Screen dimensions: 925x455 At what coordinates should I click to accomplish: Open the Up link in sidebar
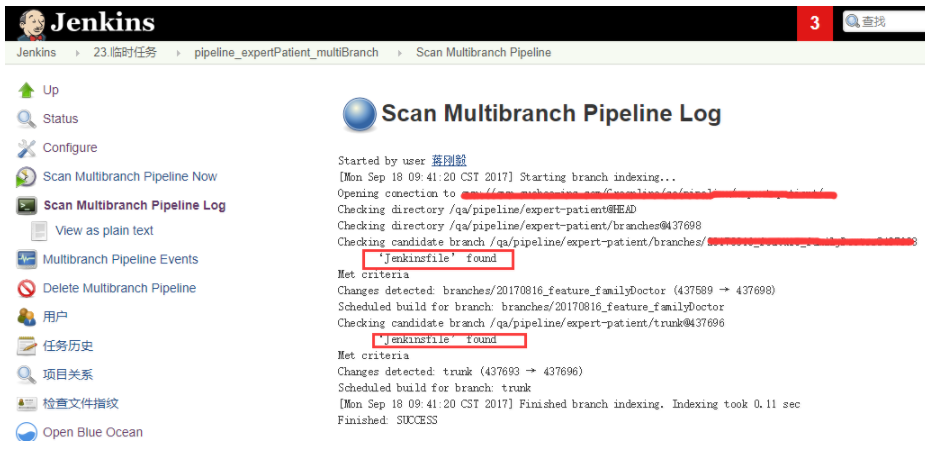click(51, 90)
